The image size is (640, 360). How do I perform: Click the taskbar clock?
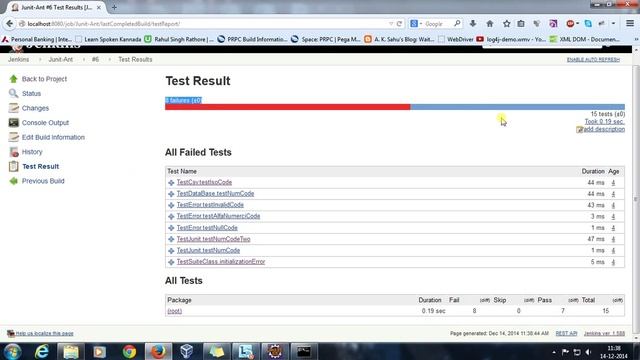point(614,352)
